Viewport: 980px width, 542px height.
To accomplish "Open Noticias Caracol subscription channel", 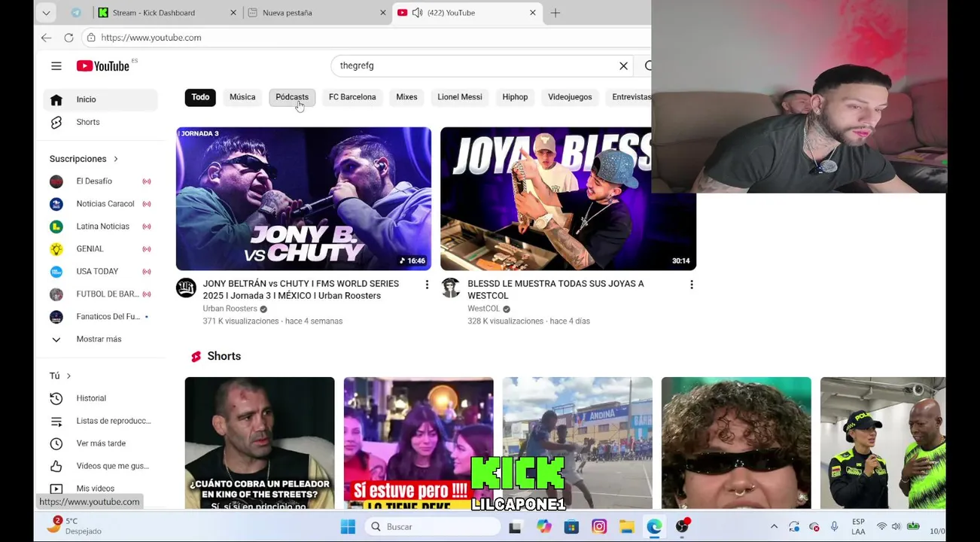I will (102, 204).
